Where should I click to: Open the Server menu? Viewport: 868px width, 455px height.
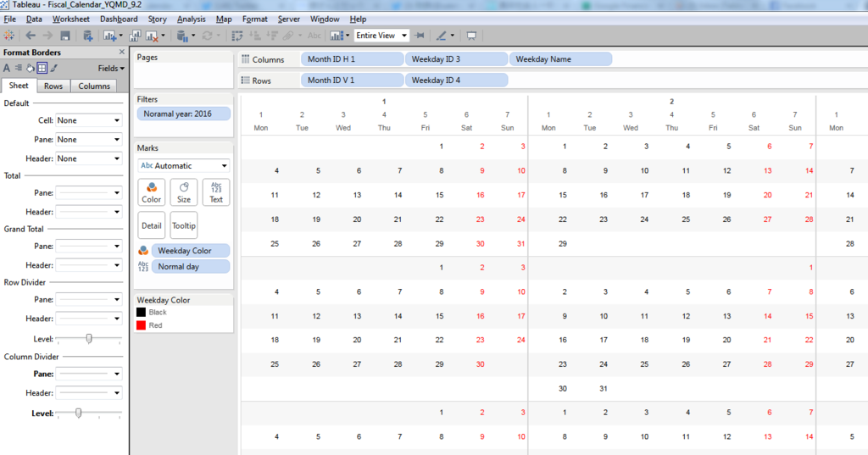tap(288, 19)
